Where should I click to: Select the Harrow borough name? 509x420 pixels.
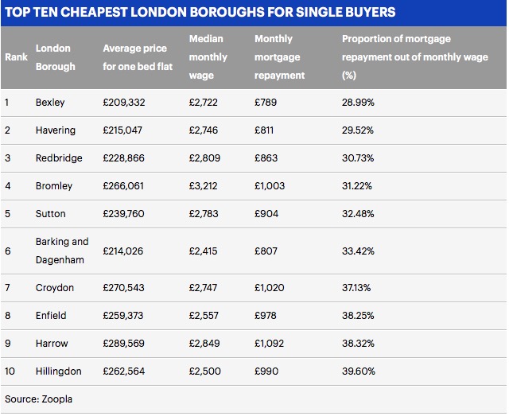click(52, 344)
